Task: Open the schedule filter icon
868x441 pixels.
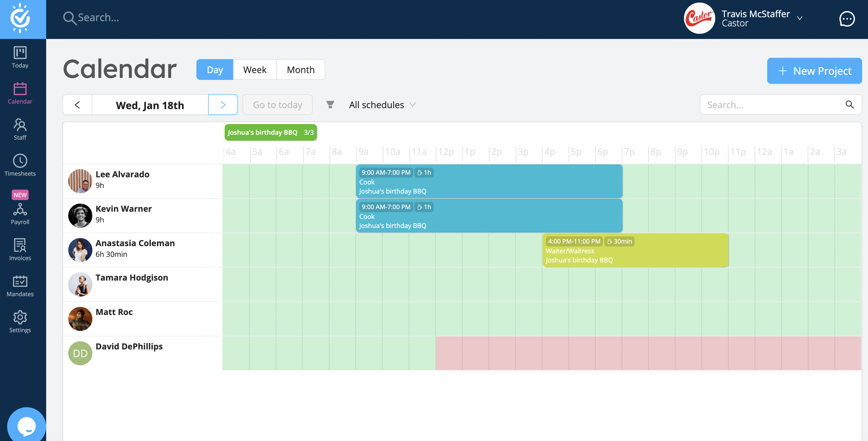Action: tap(331, 105)
